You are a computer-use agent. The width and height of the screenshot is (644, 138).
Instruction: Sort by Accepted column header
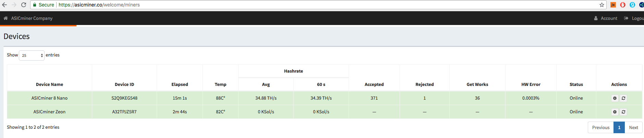[374, 84]
